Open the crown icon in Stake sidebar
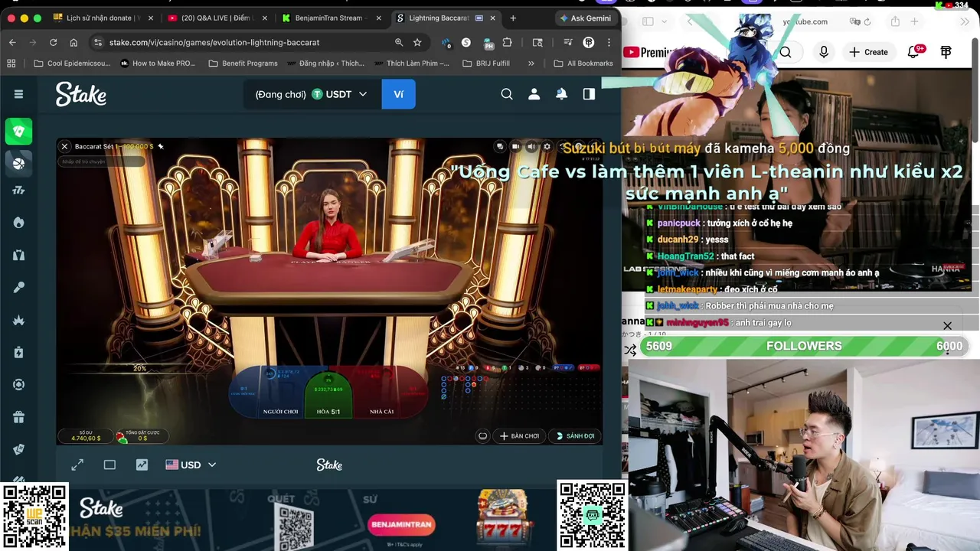Viewport: 980px width, 551px height. 18,320
